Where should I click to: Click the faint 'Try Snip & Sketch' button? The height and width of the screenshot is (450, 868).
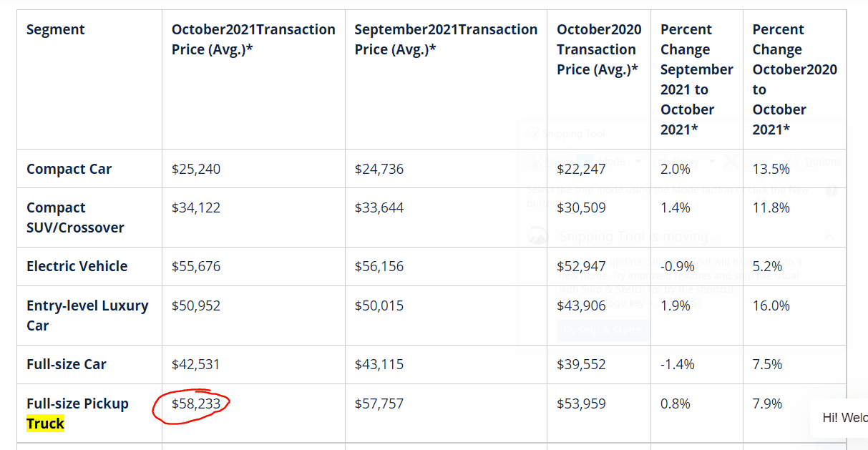tap(603, 330)
